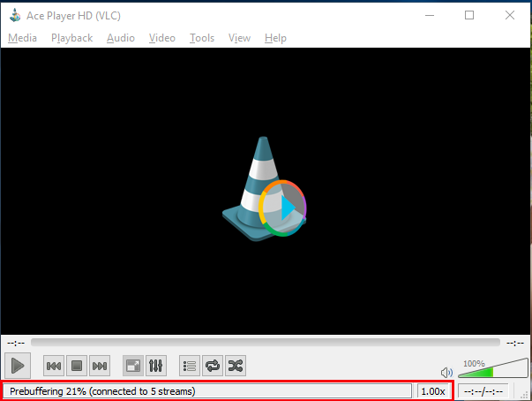Skip to next media track
The width and height of the screenshot is (532, 401).
pos(100,365)
